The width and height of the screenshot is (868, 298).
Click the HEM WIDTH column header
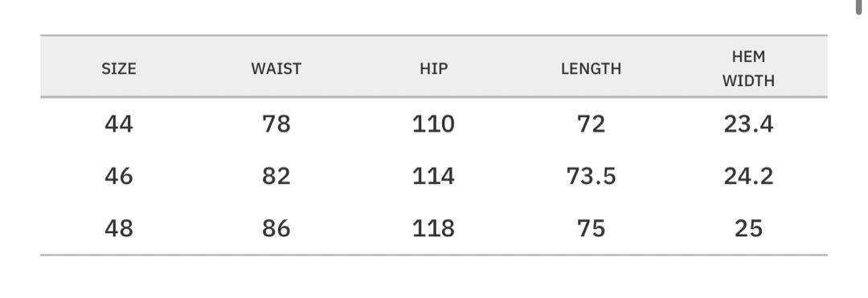click(748, 68)
